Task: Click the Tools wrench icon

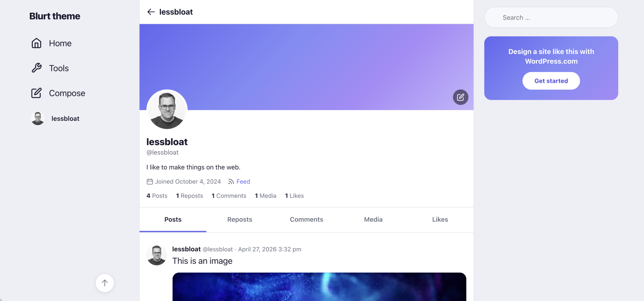Action: 36,68
